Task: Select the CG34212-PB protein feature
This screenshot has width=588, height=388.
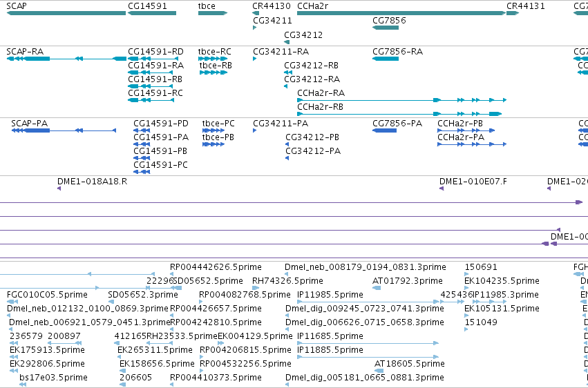Action: 287,144
